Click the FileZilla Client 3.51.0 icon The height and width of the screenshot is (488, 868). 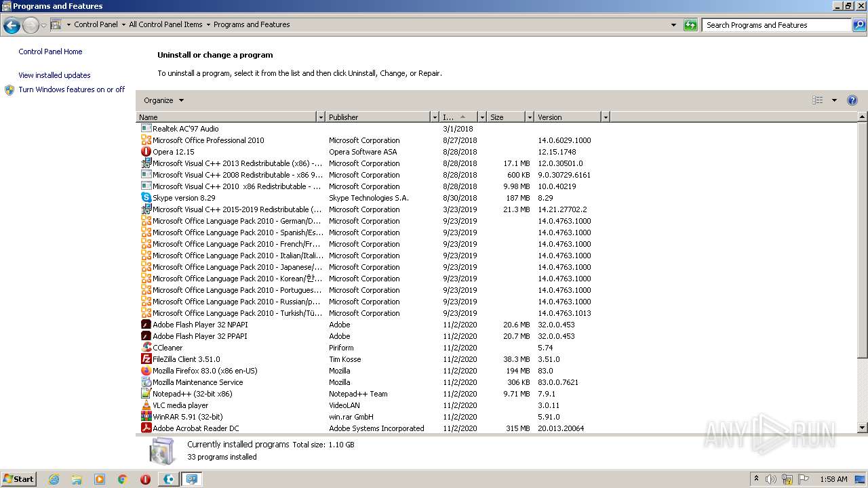pyautogui.click(x=146, y=359)
